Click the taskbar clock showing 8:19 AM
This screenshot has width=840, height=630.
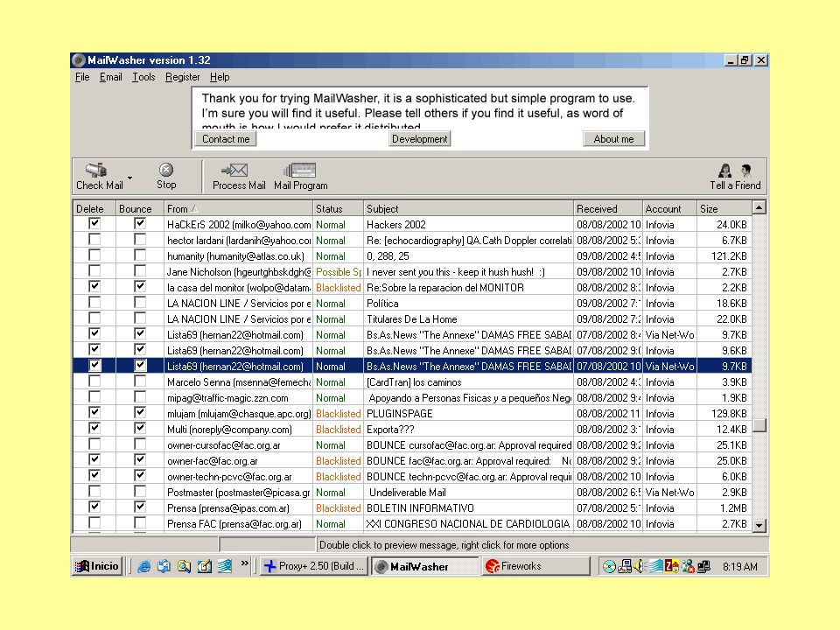click(740, 566)
